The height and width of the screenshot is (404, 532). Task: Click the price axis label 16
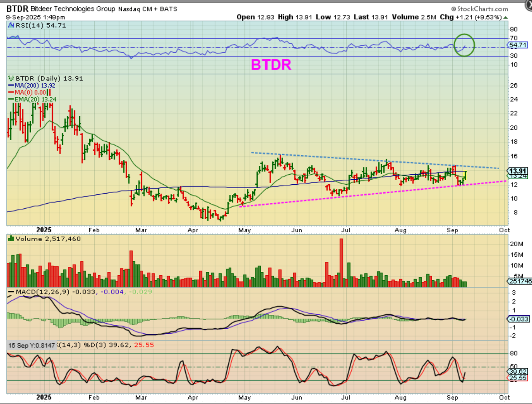[x=513, y=156]
